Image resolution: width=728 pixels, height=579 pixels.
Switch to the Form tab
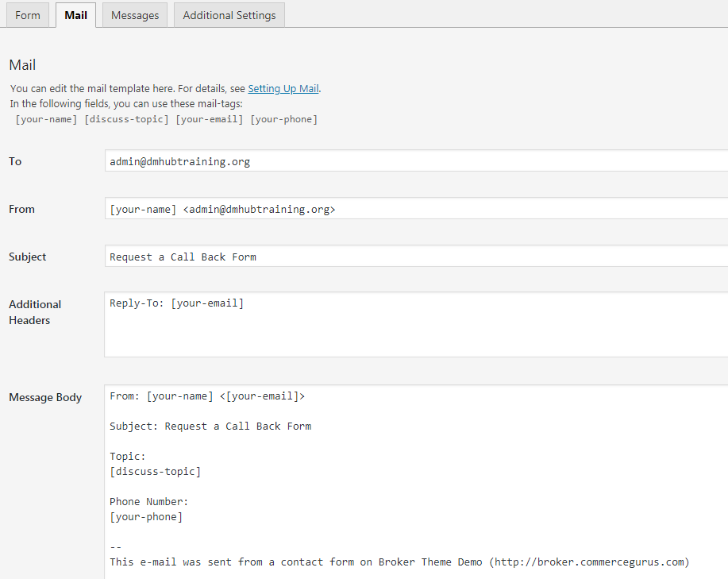[28, 15]
